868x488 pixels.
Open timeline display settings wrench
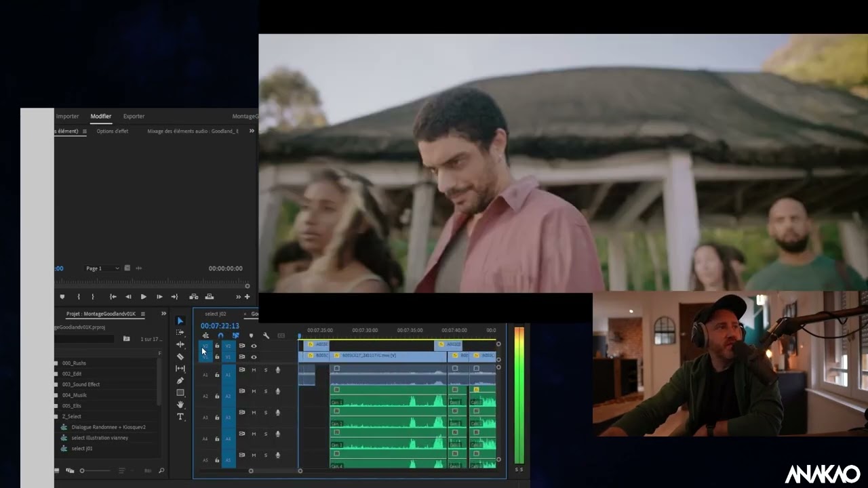point(266,335)
